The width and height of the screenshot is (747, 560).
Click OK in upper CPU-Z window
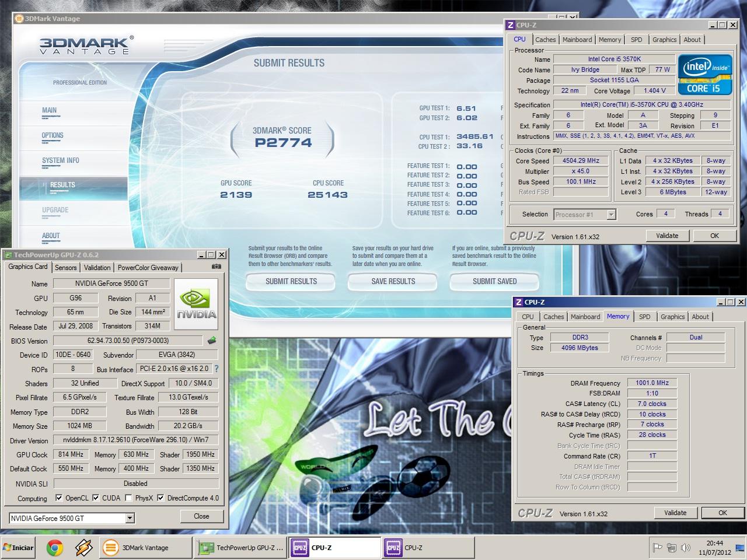(714, 236)
